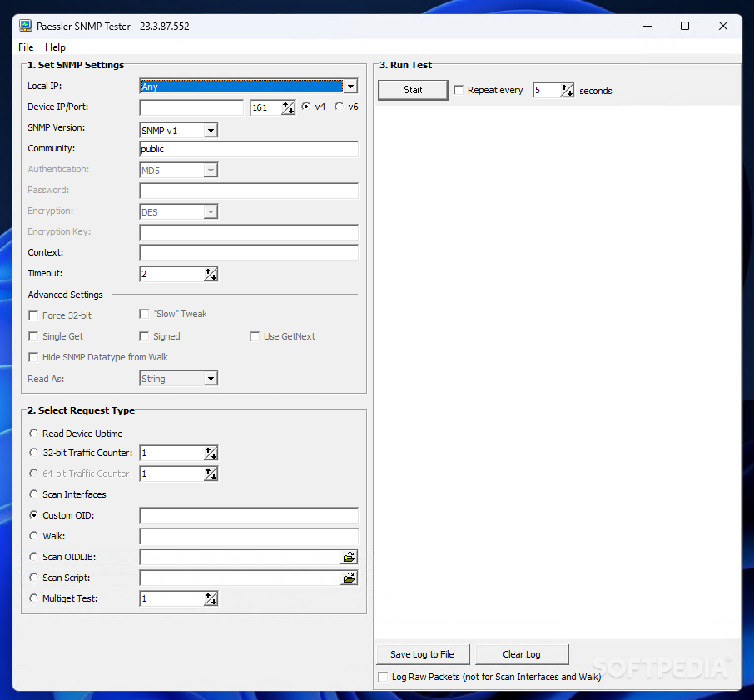Screen dimensions: 754x700
Task: Toggle Hide SNMP Datatype from Walk
Action: pos(33,357)
